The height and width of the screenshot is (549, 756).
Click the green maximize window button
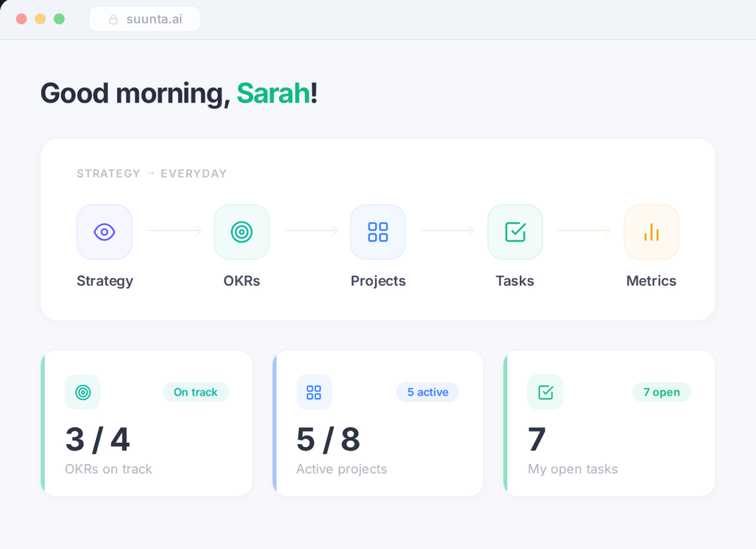click(x=59, y=19)
